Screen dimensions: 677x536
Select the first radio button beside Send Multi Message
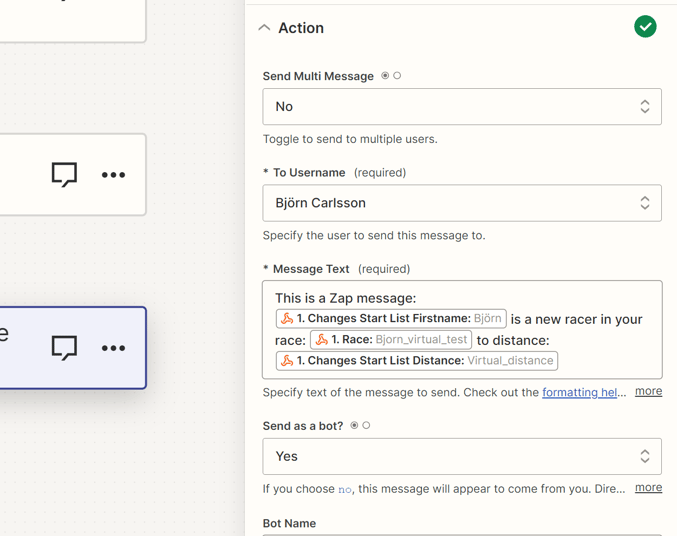(x=385, y=76)
